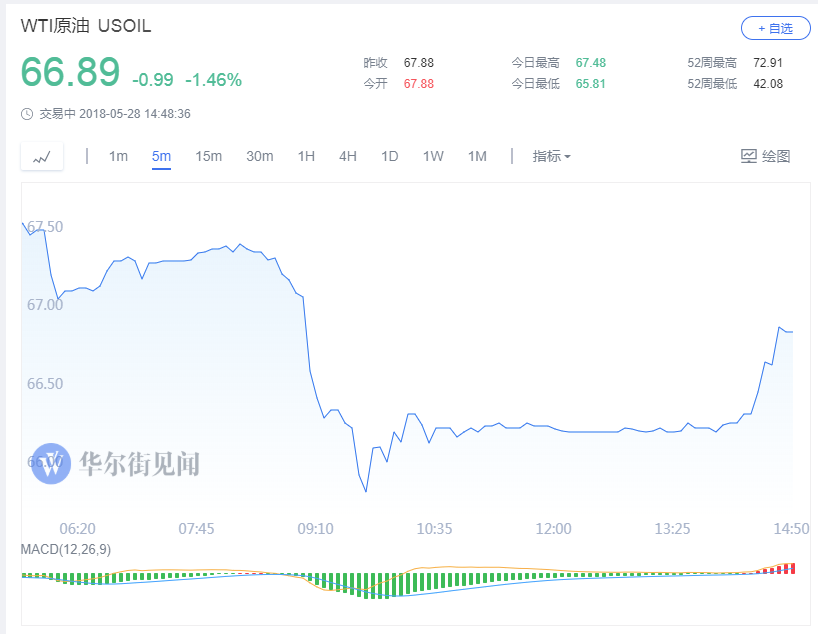Screen dimensions: 818x634
Task: Click the MACD(12,26,9) indicator label
Action: point(66,549)
